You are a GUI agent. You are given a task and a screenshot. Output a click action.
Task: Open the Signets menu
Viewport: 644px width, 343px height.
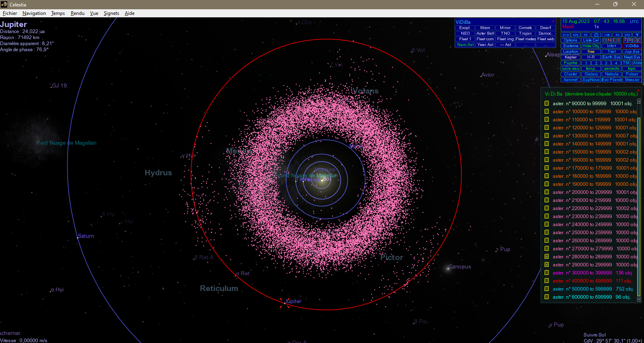point(111,13)
